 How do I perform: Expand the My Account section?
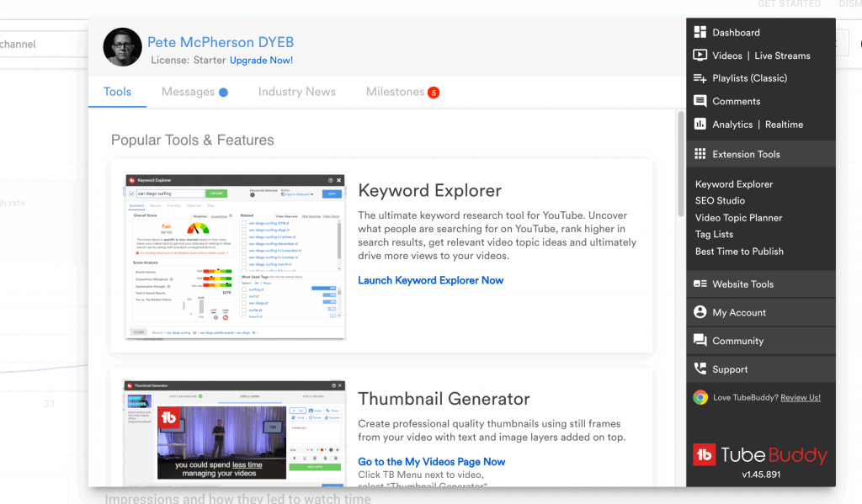click(761, 312)
